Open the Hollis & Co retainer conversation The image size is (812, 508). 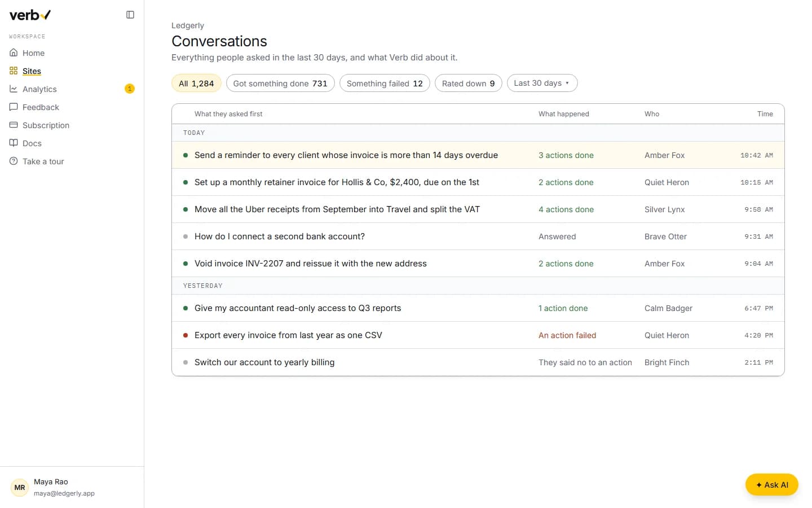[478, 182]
